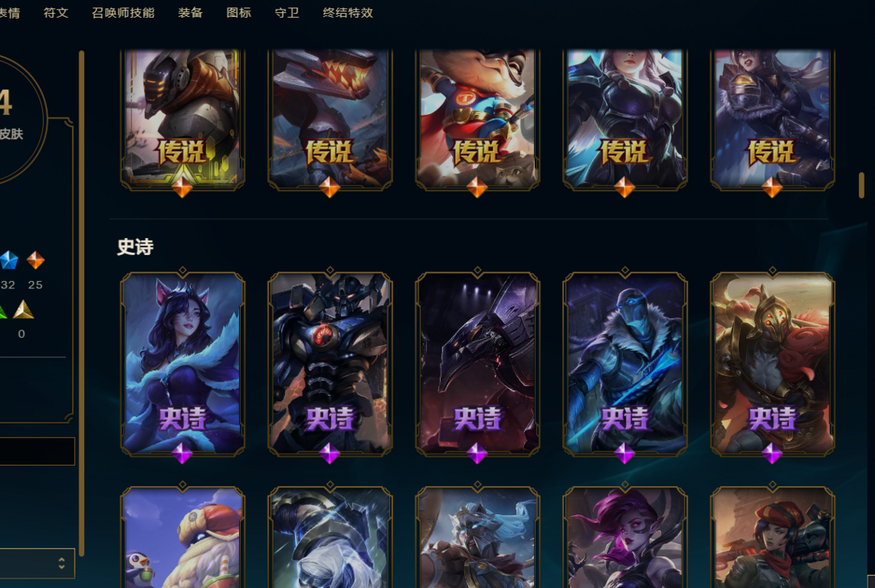
Task: Open the 终结特效 tab
Action: click(348, 12)
